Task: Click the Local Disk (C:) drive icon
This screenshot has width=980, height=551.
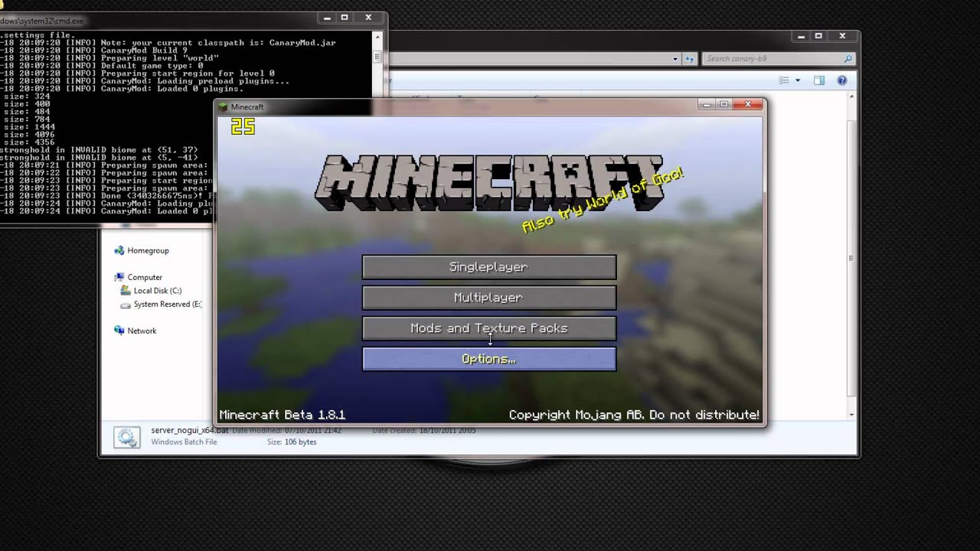Action: 126,291
